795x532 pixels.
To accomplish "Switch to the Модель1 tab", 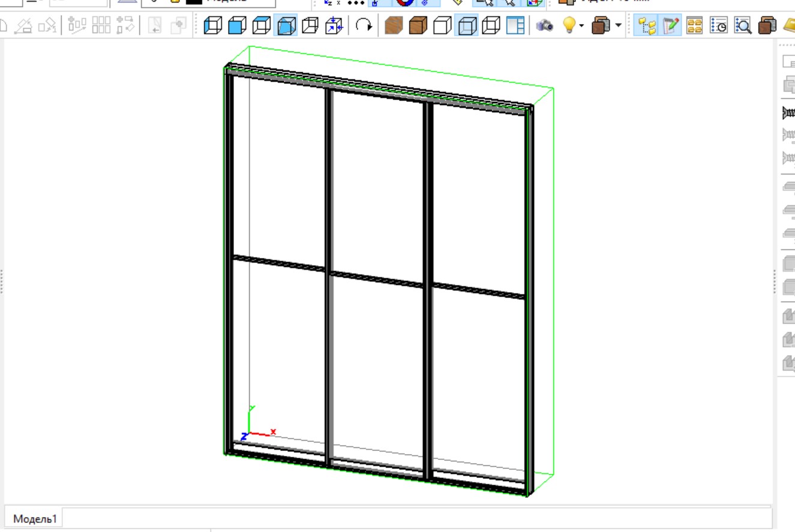I will (35, 519).
